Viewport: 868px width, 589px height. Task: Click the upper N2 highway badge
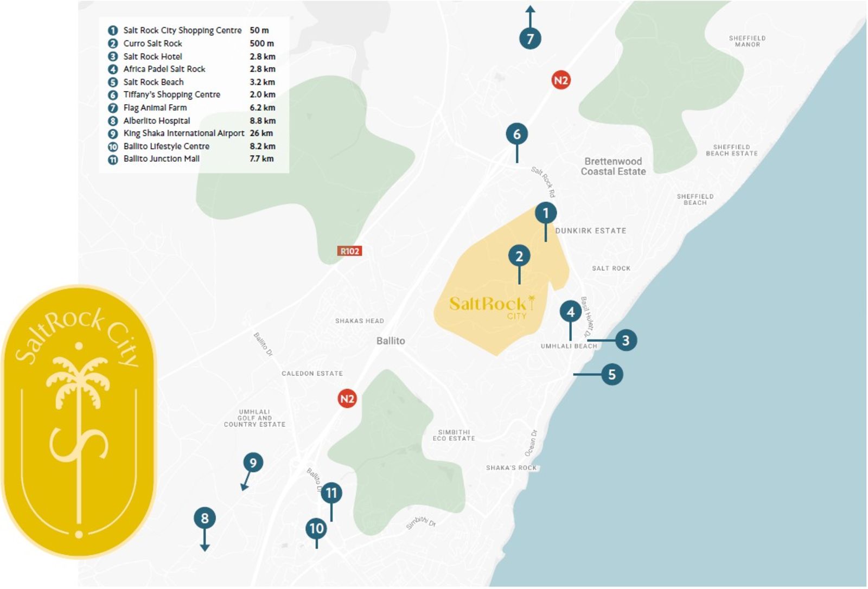[x=561, y=80]
